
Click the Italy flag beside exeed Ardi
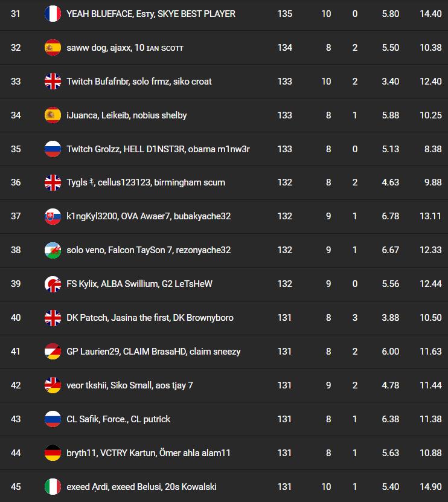point(53,487)
